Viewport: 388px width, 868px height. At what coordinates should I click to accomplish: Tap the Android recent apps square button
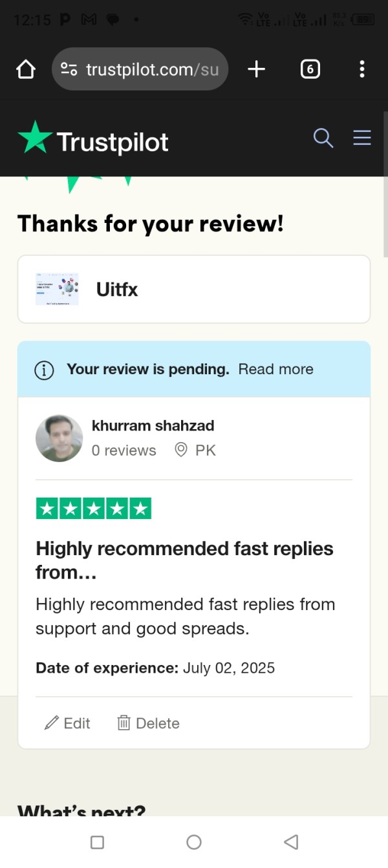97,842
